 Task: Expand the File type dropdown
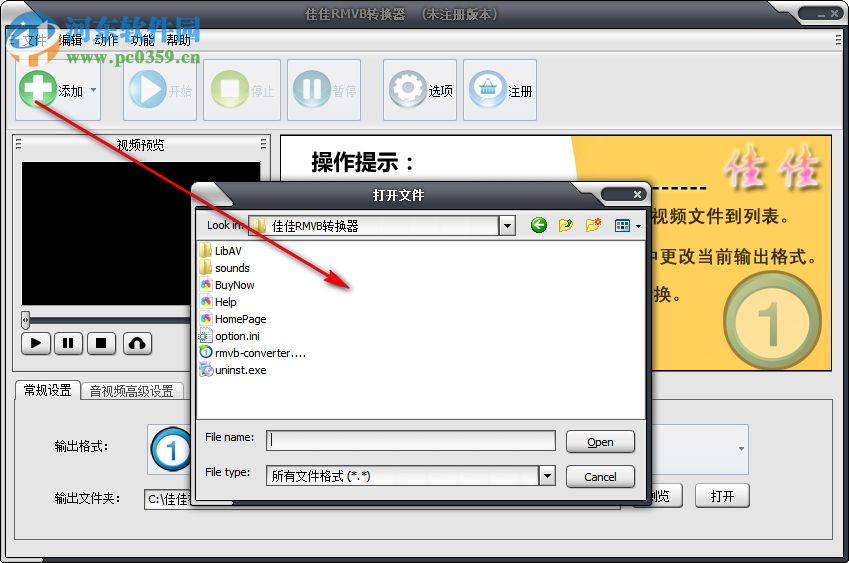547,476
